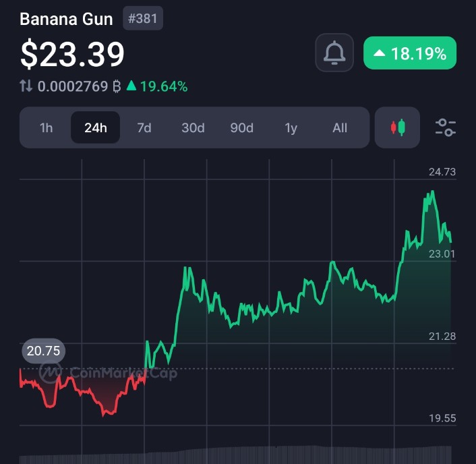Image resolution: width=476 pixels, height=464 pixels.
Task: Tap the 19.64% BTC change
Action: coord(157,86)
